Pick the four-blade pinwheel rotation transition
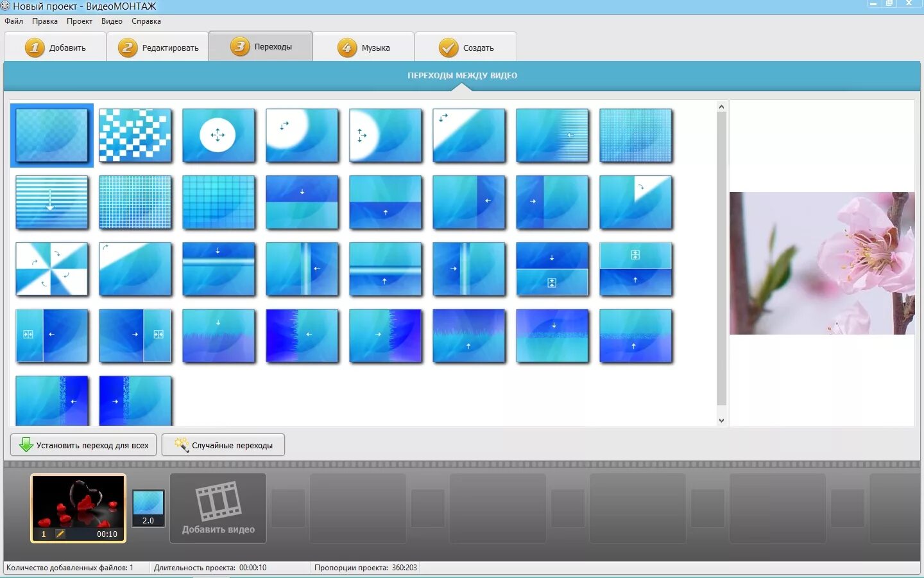 pyautogui.click(x=52, y=269)
